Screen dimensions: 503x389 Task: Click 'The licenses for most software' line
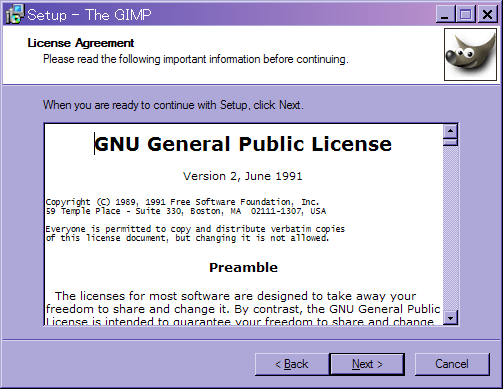click(x=236, y=296)
